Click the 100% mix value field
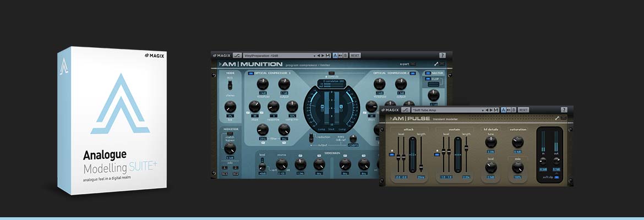The width and height of the screenshot is (644, 220). 517,177
